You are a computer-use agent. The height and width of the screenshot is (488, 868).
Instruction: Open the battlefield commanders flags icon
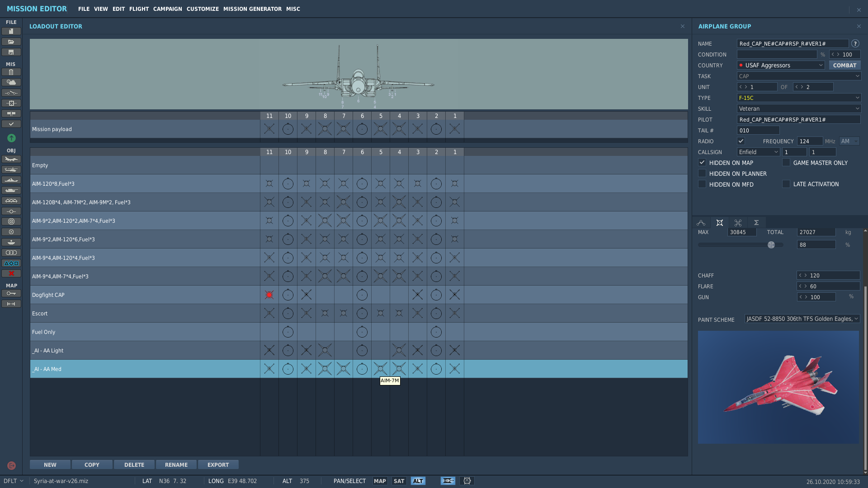[11, 113]
